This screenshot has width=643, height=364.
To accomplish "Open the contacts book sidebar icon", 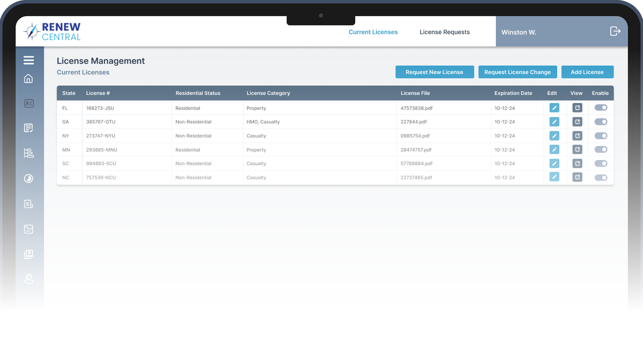I will [x=29, y=254].
